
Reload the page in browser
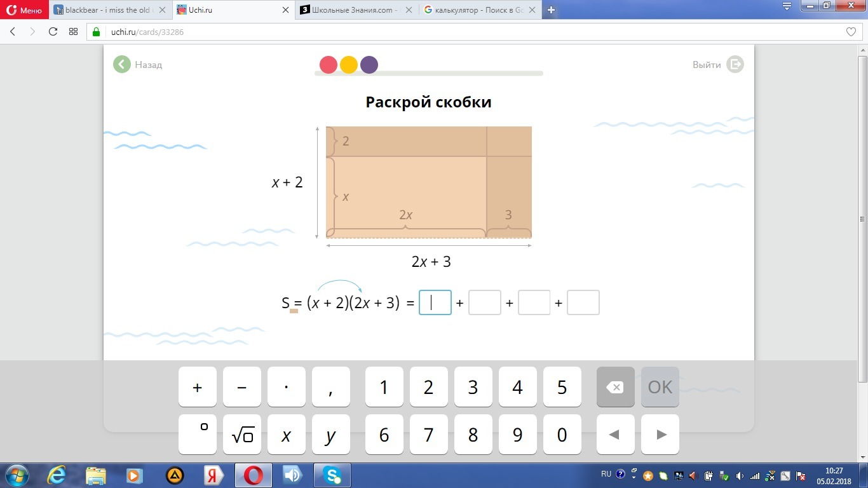point(53,32)
